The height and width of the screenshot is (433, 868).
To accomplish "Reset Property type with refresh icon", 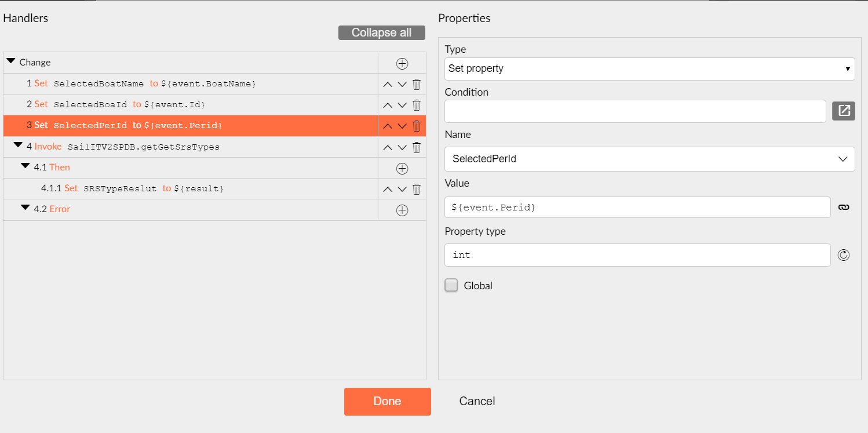I will point(844,255).
